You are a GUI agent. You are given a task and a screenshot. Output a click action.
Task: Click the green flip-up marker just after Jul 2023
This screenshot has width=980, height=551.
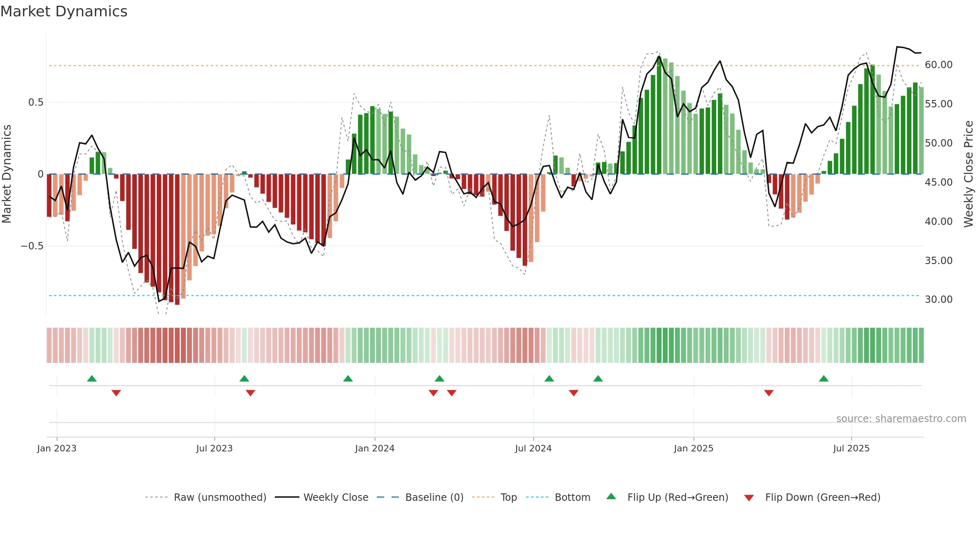click(244, 378)
